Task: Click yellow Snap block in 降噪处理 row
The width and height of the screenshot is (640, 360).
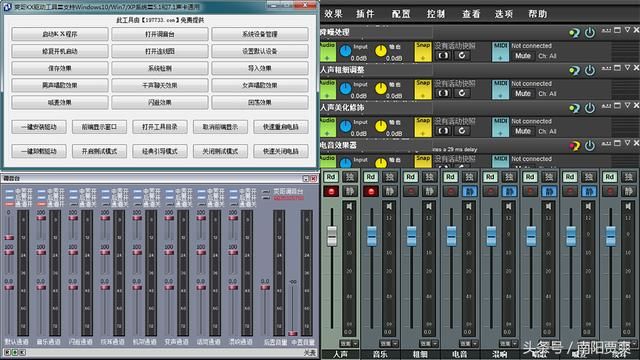Action: 423,51
